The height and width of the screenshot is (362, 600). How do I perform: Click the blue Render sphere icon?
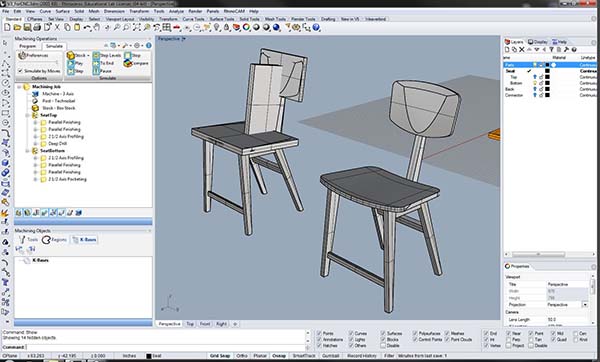pyautogui.click(x=276, y=28)
